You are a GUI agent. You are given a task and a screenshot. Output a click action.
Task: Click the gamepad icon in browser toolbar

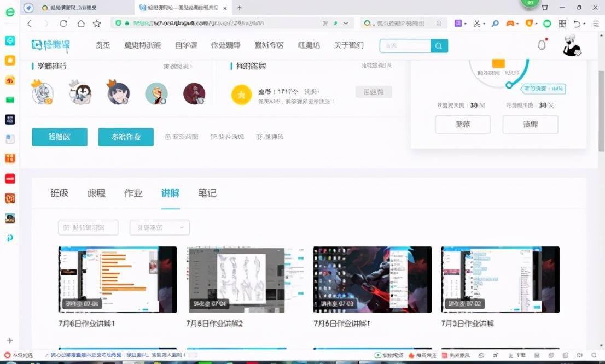click(510, 24)
